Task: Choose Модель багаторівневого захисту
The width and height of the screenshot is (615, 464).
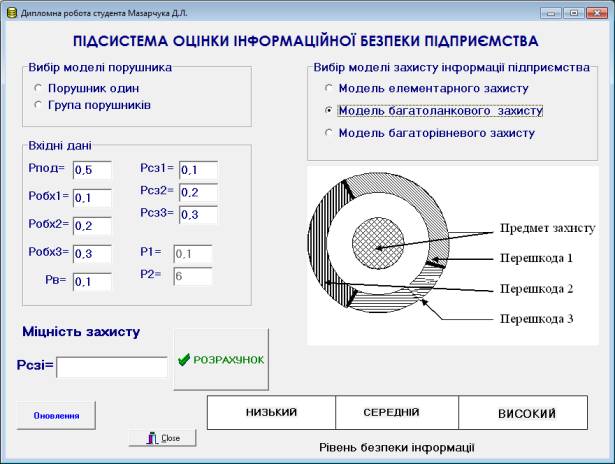Action: click(329, 133)
